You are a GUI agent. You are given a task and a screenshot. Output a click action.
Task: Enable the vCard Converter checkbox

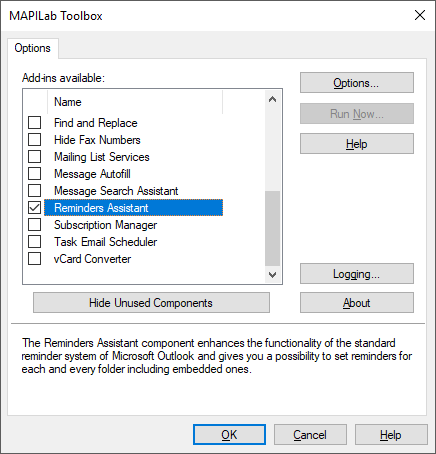pyautogui.click(x=34, y=259)
